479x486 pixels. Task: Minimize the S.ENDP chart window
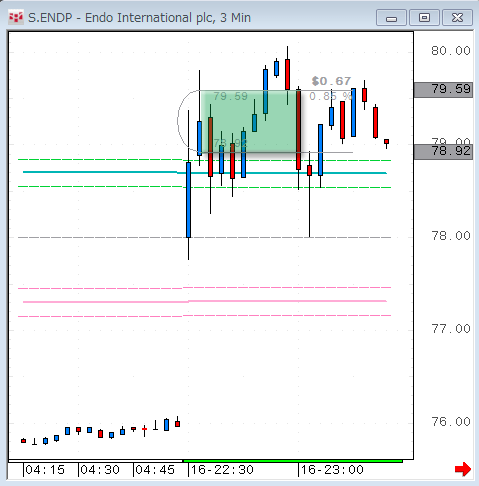coord(391,18)
